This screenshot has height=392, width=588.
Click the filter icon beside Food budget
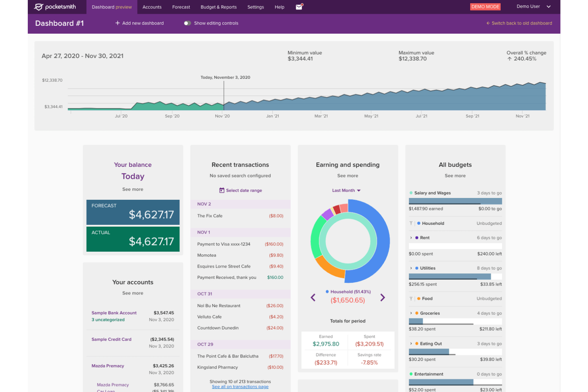pyautogui.click(x=412, y=298)
